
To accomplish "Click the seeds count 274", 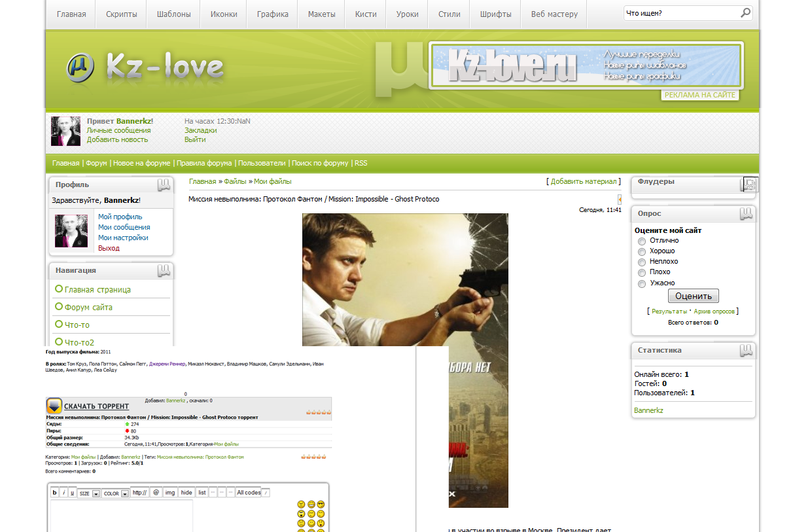I will pos(135,424).
